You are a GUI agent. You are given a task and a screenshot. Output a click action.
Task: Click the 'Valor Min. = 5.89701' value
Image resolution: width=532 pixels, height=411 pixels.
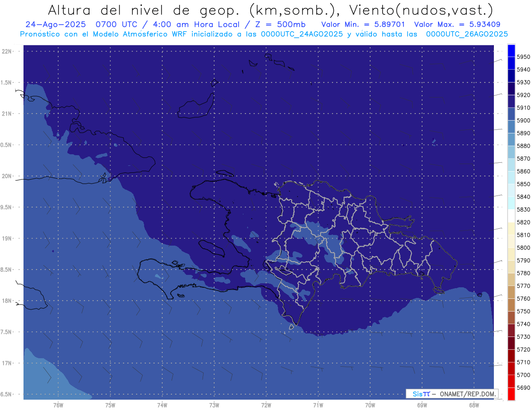(x=363, y=24)
